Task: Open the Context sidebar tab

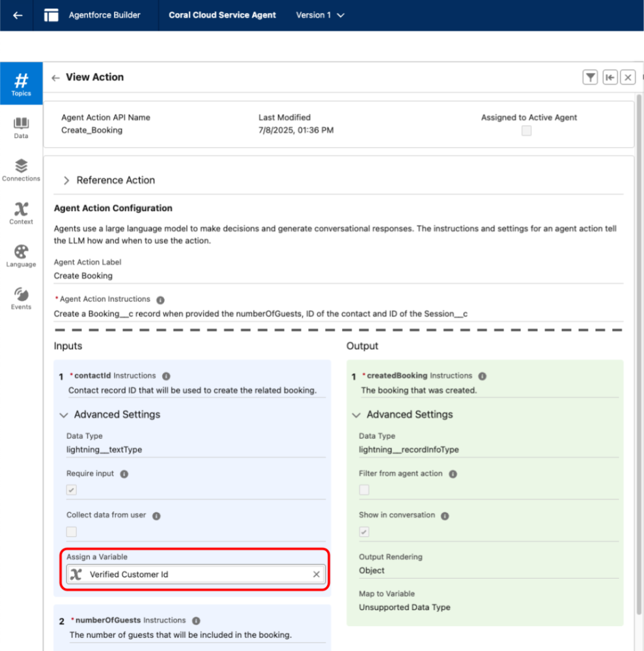Action: click(21, 213)
